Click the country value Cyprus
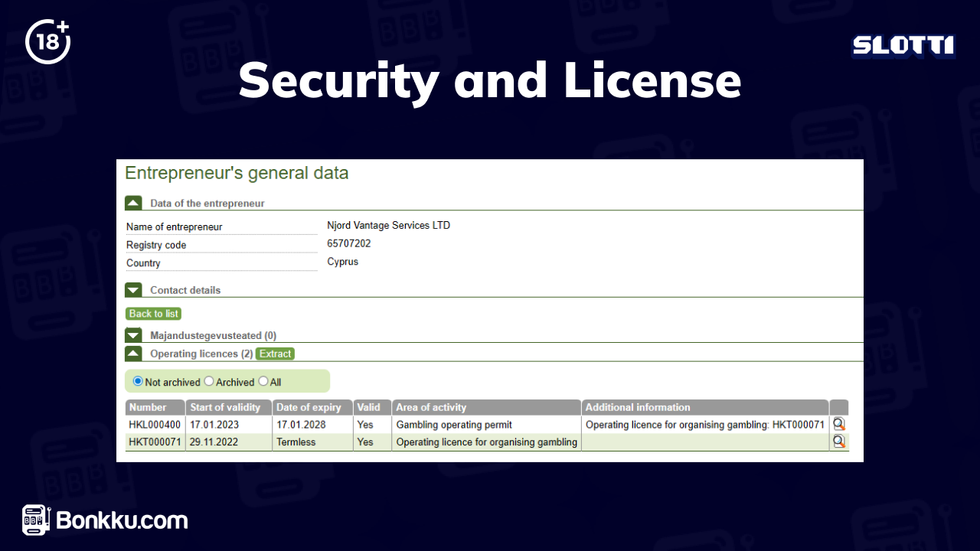This screenshot has height=551, width=980. (342, 262)
